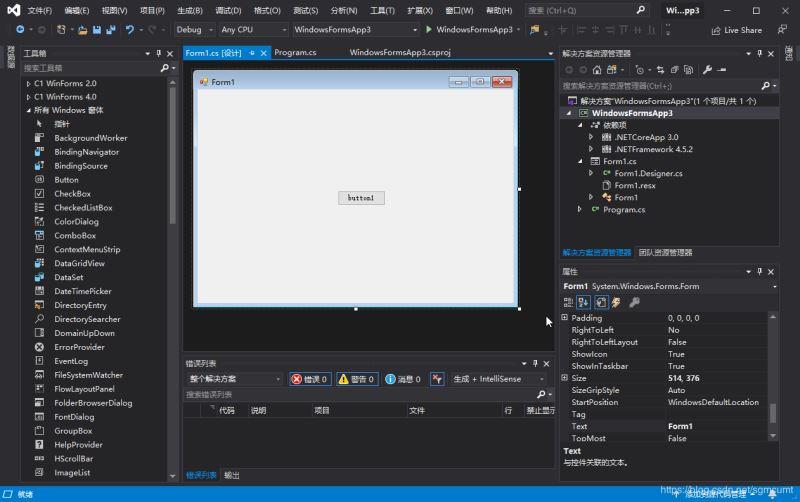The height and width of the screenshot is (502, 800).
Task: Switch properties grid to categorized view icon
Action: pos(568,302)
